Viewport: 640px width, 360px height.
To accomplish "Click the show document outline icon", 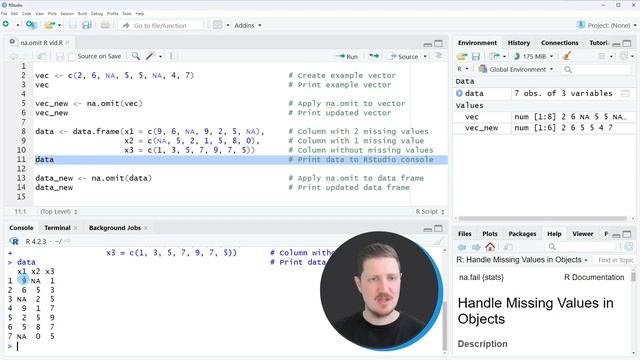I will [x=439, y=56].
